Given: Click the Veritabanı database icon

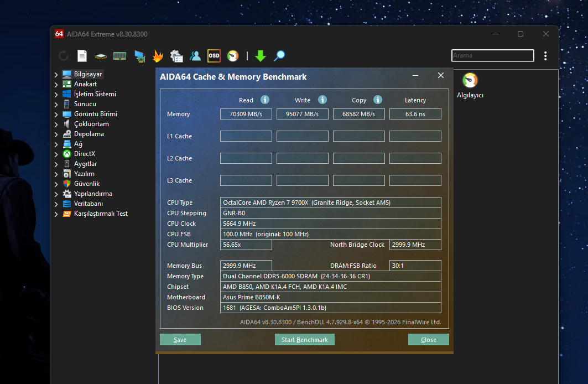Looking at the screenshot, I should coord(67,204).
